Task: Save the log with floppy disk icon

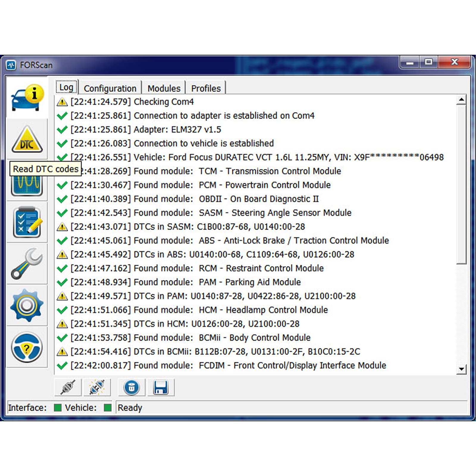Action: pyautogui.click(x=161, y=387)
